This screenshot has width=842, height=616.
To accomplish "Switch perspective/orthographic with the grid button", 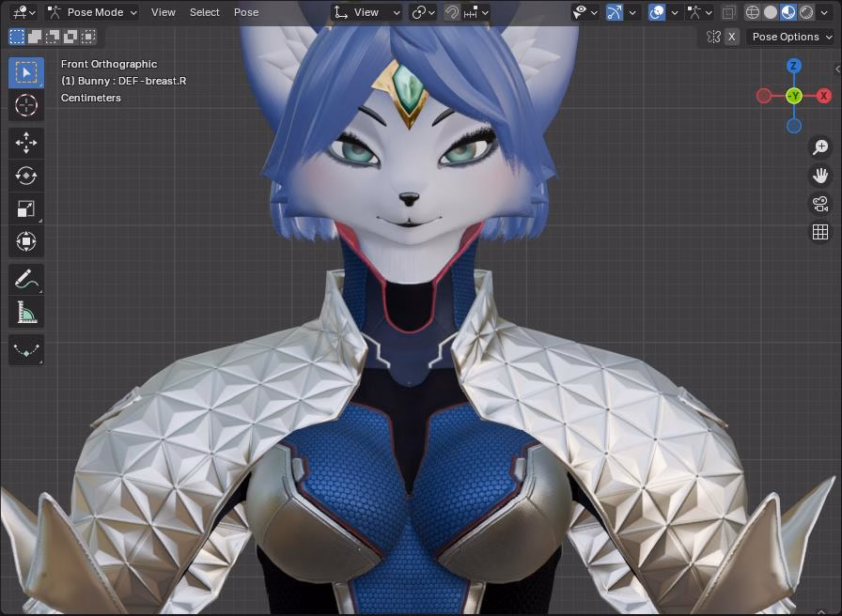I will pos(820,232).
